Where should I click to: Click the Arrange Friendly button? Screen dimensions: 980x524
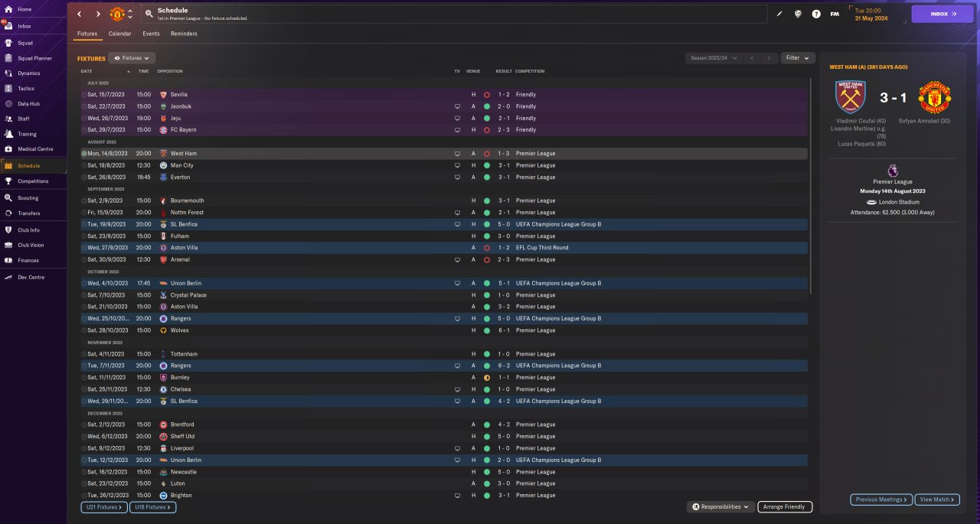coord(785,506)
